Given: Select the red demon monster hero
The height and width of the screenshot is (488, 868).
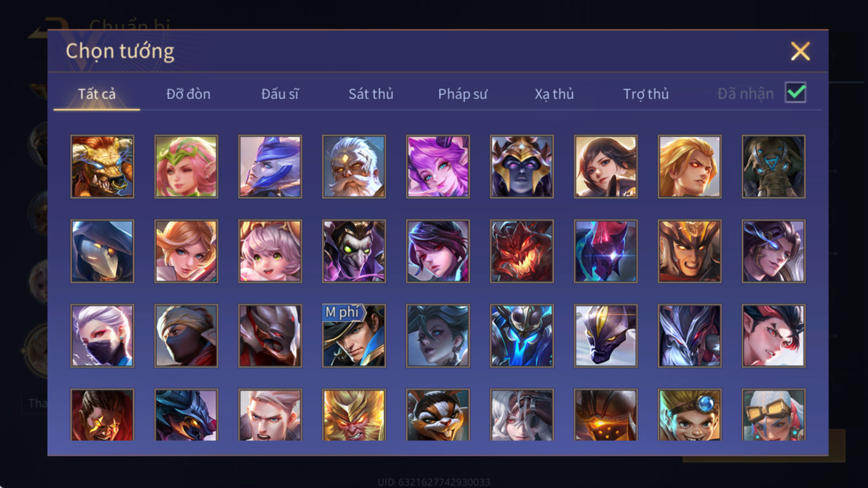Looking at the screenshot, I should click(x=521, y=251).
